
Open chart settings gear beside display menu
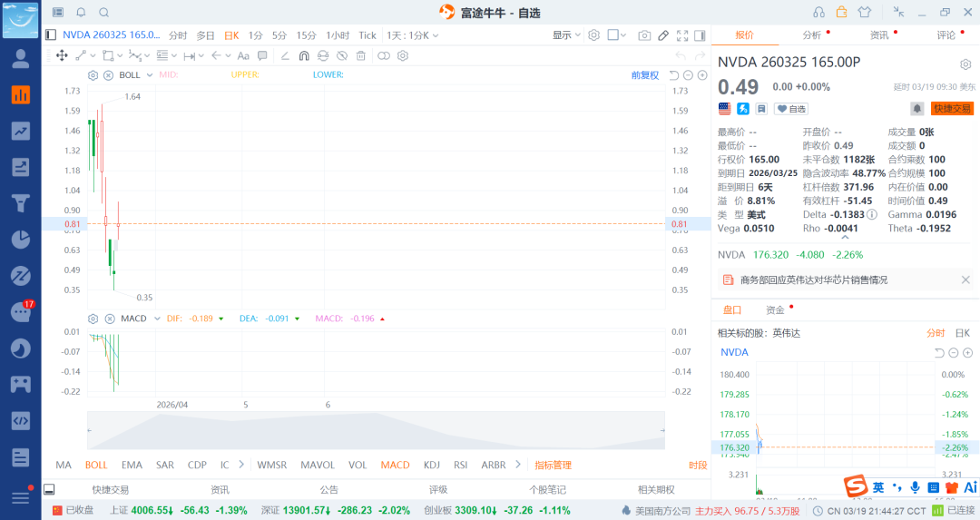[594, 35]
